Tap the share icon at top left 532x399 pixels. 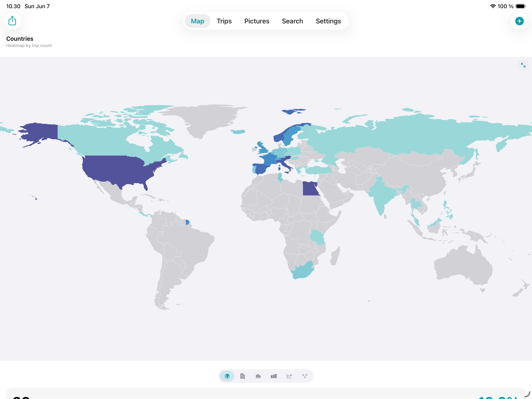12,21
